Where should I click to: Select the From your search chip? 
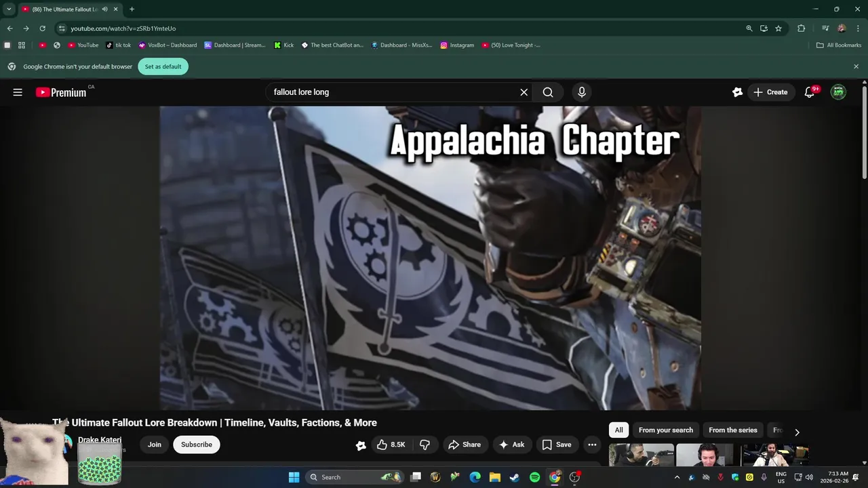[x=666, y=430]
